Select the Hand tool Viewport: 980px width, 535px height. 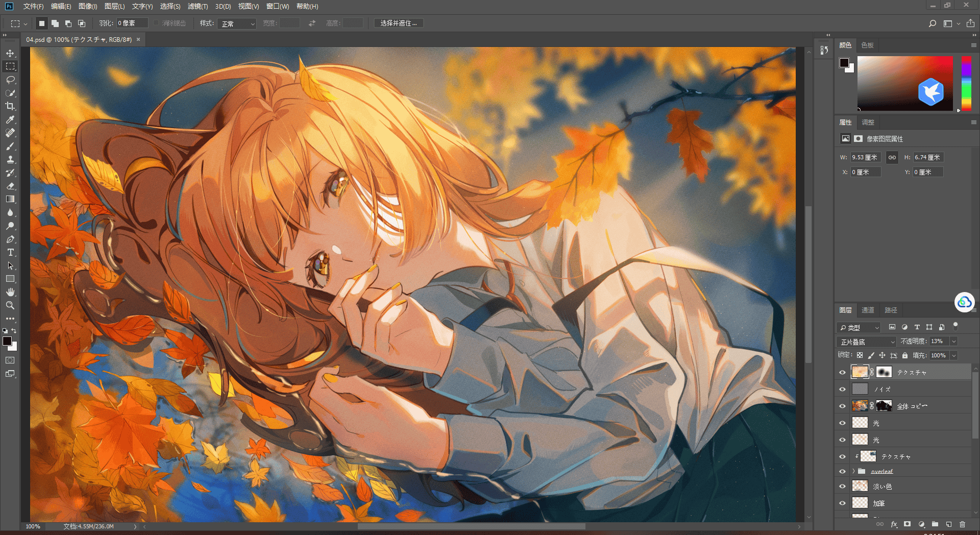pyautogui.click(x=10, y=292)
